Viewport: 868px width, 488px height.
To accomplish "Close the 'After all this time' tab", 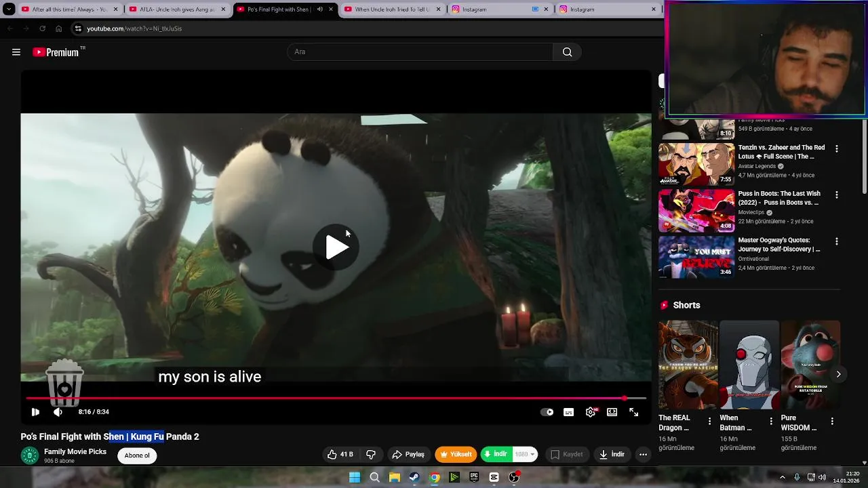I will point(115,9).
